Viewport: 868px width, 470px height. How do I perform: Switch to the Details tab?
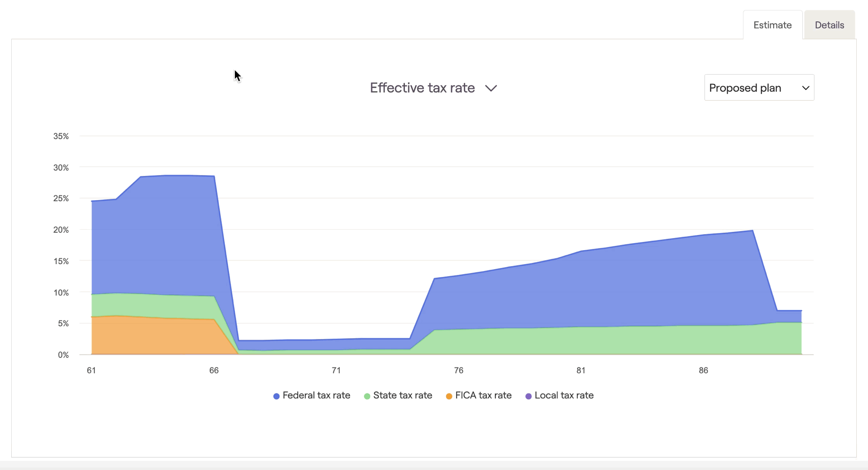pos(829,25)
